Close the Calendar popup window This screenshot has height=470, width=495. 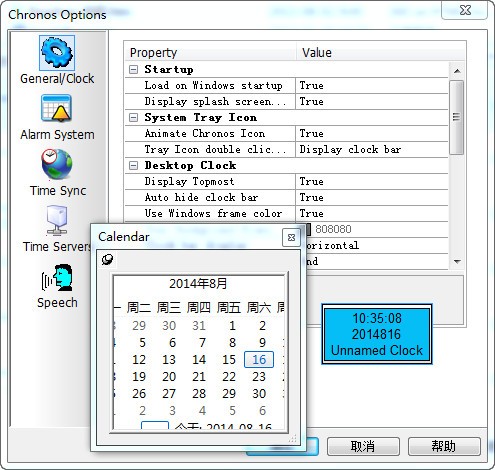click(x=291, y=237)
